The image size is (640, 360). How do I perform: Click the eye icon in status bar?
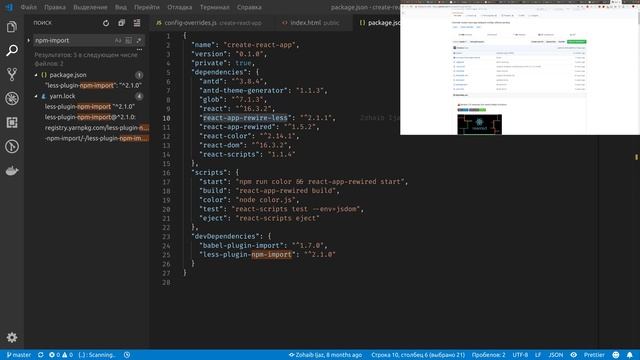point(573,355)
